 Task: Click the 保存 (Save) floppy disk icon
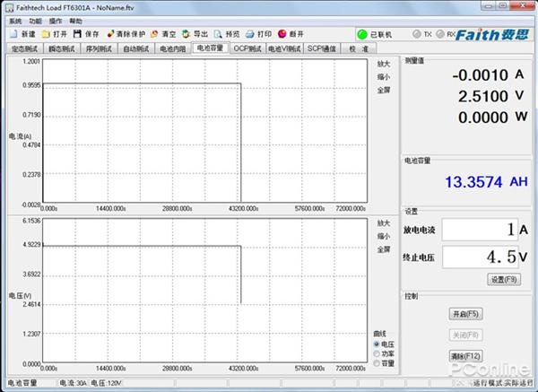click(x=77, y=34)
